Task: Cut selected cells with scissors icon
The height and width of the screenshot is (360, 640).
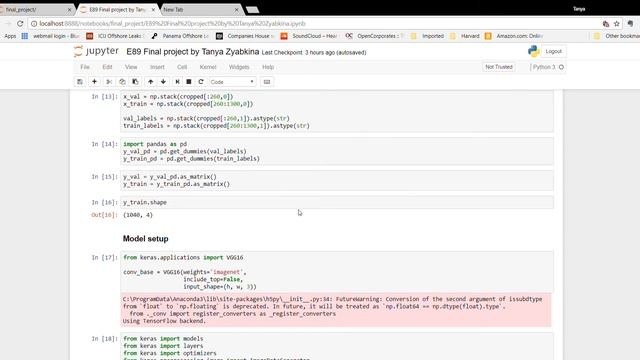Action: [x=109, y=82]
